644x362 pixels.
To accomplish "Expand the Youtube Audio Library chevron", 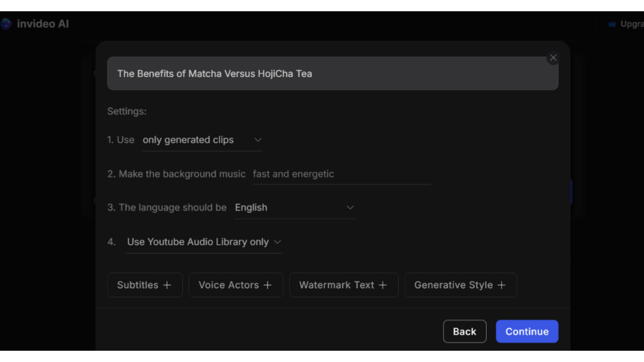I will click(277, 242).
